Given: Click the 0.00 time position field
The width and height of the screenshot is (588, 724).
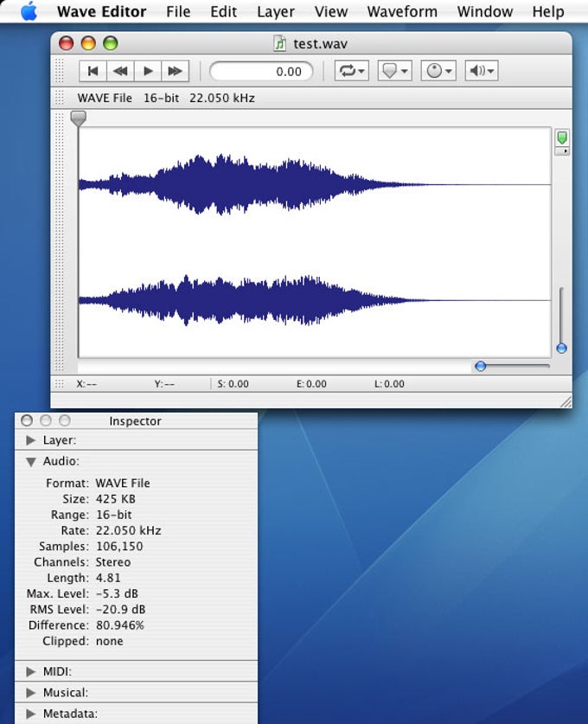Looking at the screenshot, I should (x=261, y=72).
